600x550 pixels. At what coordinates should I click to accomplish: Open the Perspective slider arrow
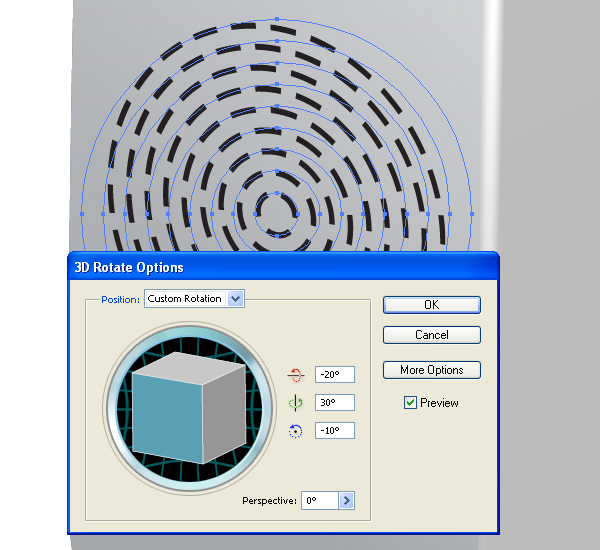point(347,500)
